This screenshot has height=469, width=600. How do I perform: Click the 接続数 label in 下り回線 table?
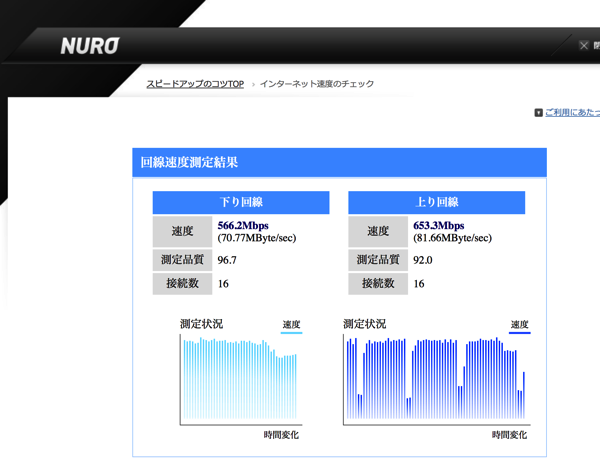pyautogui.click(x=183, y=283)
